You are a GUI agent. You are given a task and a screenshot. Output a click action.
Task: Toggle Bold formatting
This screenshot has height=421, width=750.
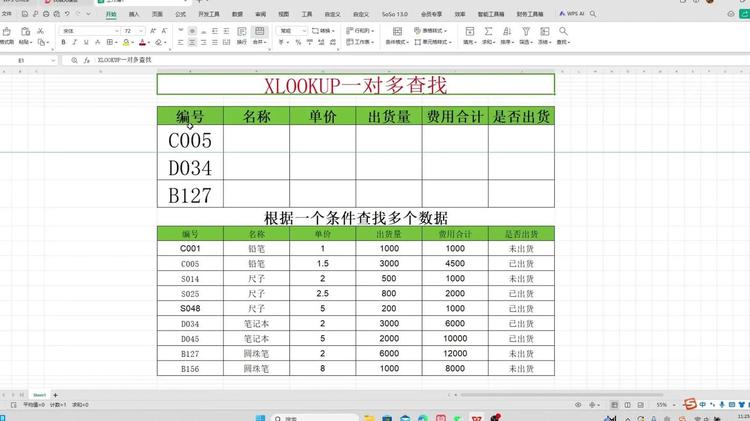[x=63, y=42]
